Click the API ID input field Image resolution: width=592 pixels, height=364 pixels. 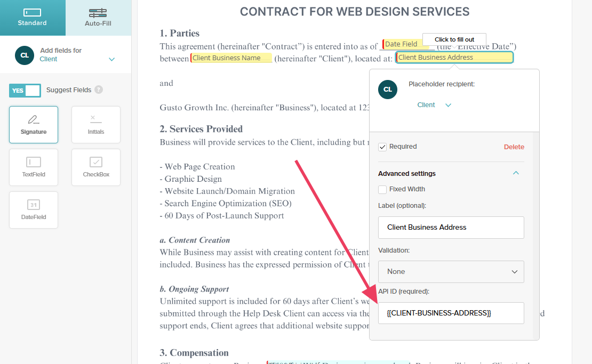pos(451,313)
